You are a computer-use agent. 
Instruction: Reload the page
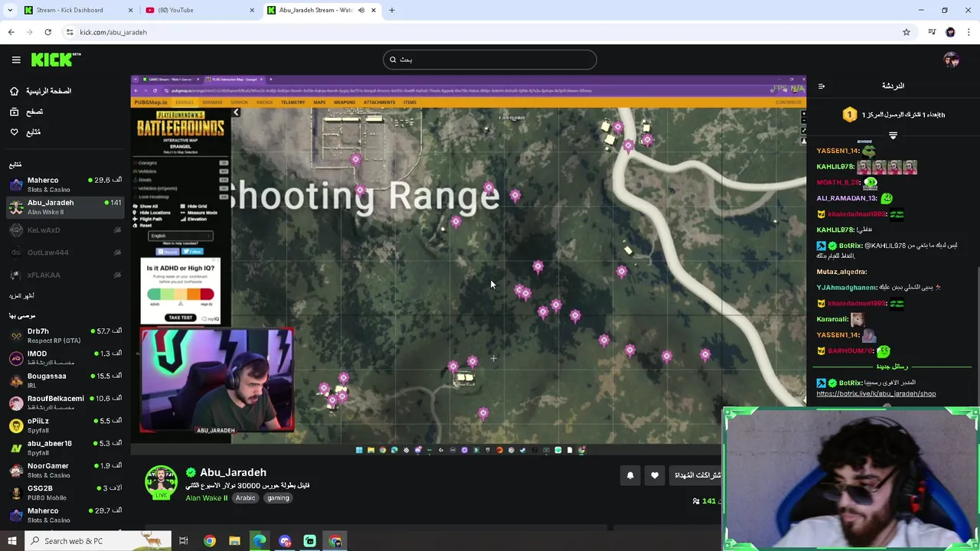click(x=47, y=32)
